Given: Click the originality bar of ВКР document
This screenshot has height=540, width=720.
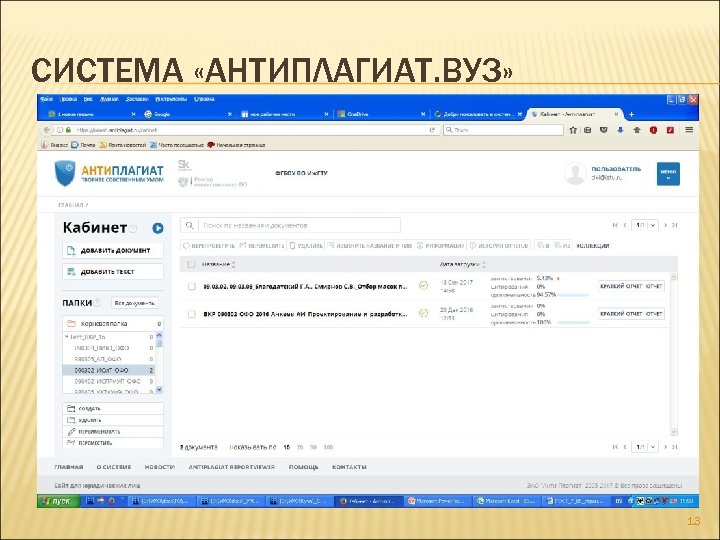Looking at the screenshot, I should pos(573,322).
